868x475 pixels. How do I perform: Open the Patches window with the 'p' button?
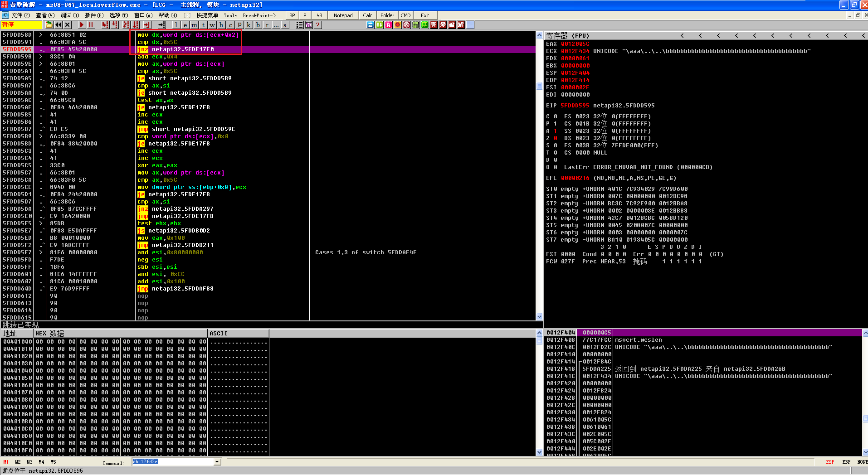[x=239, y=25]
